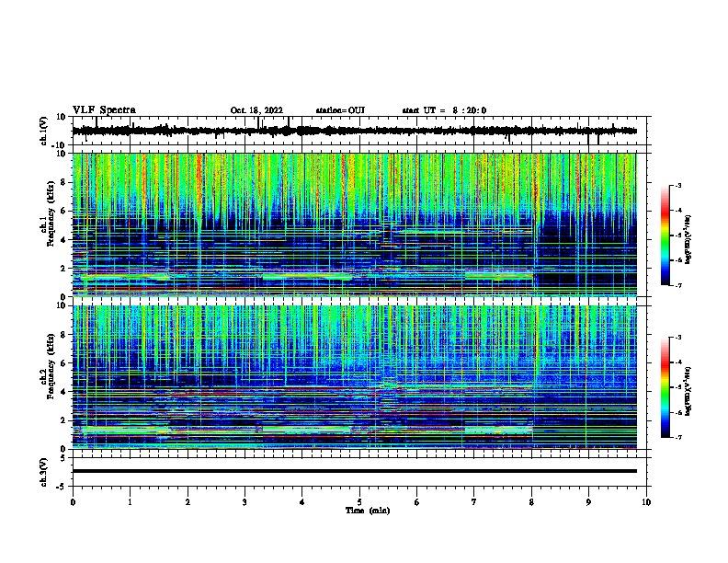This screenshot has height=563, width=728.
Task: Click the "2" kHz tick on ch.2 spectrogram
Action: 63,420
